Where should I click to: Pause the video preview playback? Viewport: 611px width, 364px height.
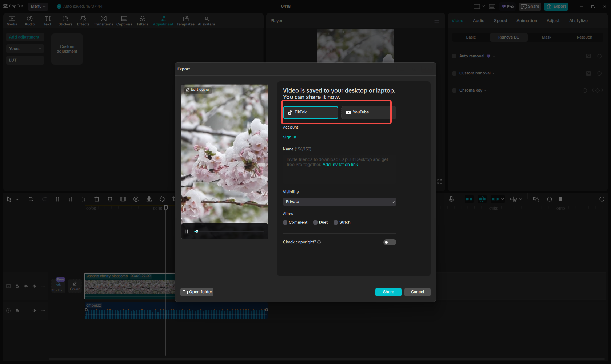click(x=186, y=231)
